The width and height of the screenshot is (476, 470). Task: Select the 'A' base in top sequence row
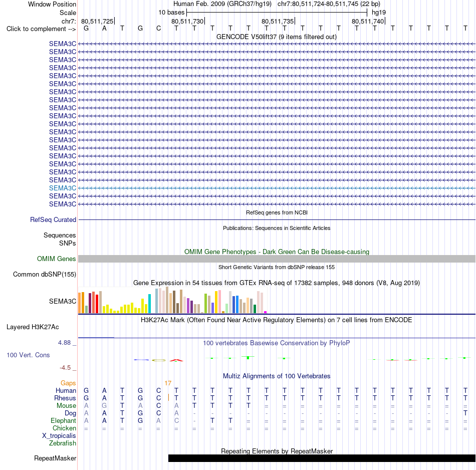104,29
